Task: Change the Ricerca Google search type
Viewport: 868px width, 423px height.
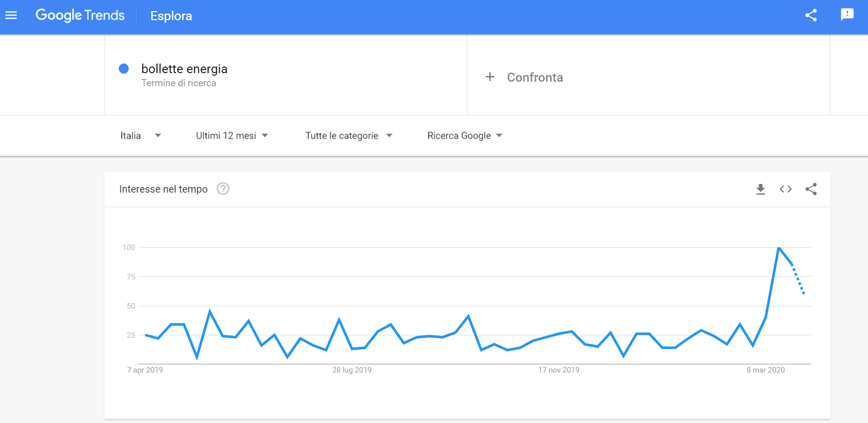Action: click(465, 136)
